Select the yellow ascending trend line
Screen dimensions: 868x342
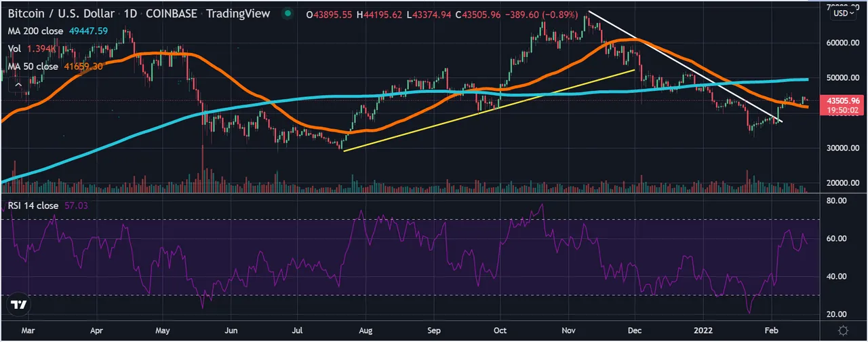click(488, 111)
